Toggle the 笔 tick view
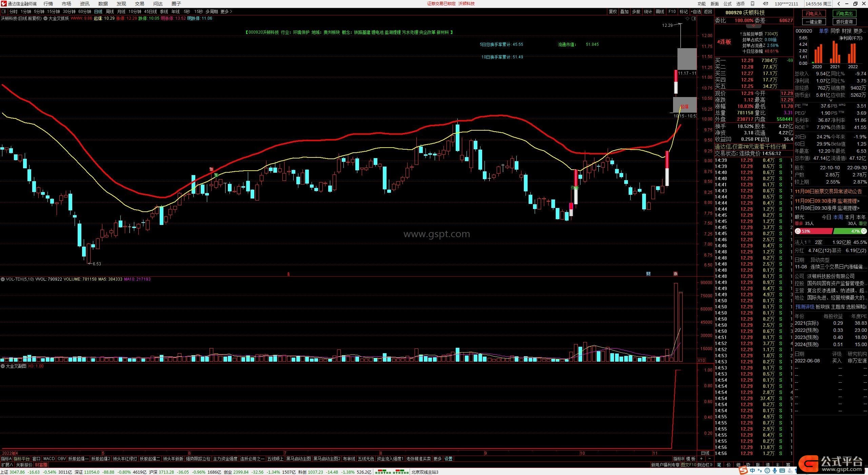The width and height of the screenshot is (868, 475). pos(719,465)
